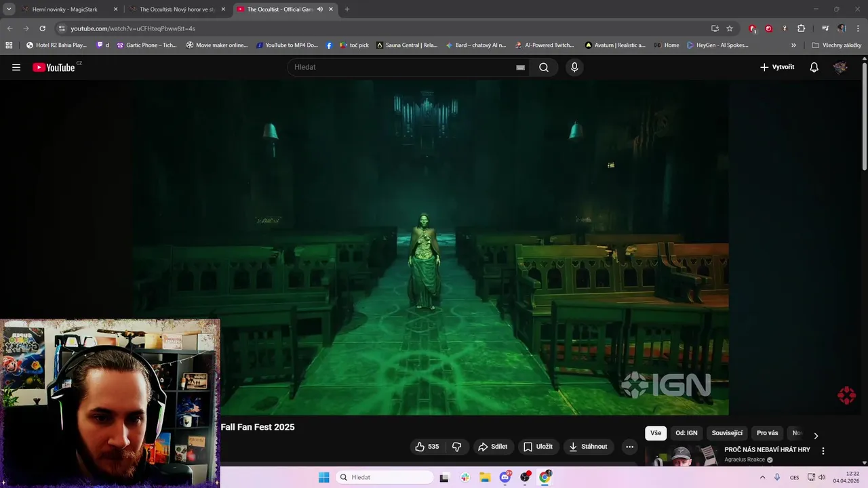Click the Windows taskbar Hledat search box

(x=384, y=477)
